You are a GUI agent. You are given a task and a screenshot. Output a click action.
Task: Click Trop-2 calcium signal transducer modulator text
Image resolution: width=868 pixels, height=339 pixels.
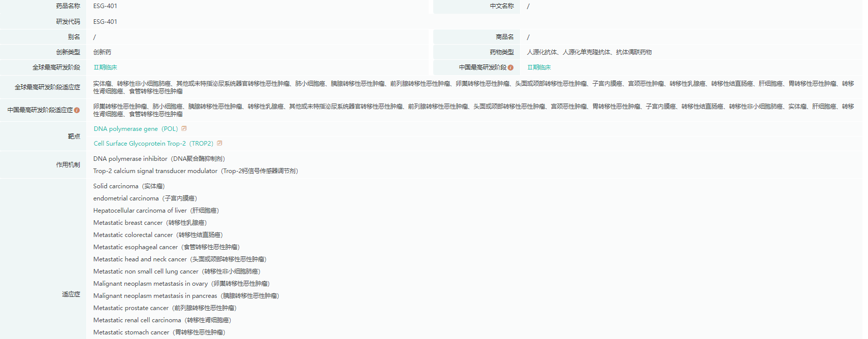tap(196, 171)
